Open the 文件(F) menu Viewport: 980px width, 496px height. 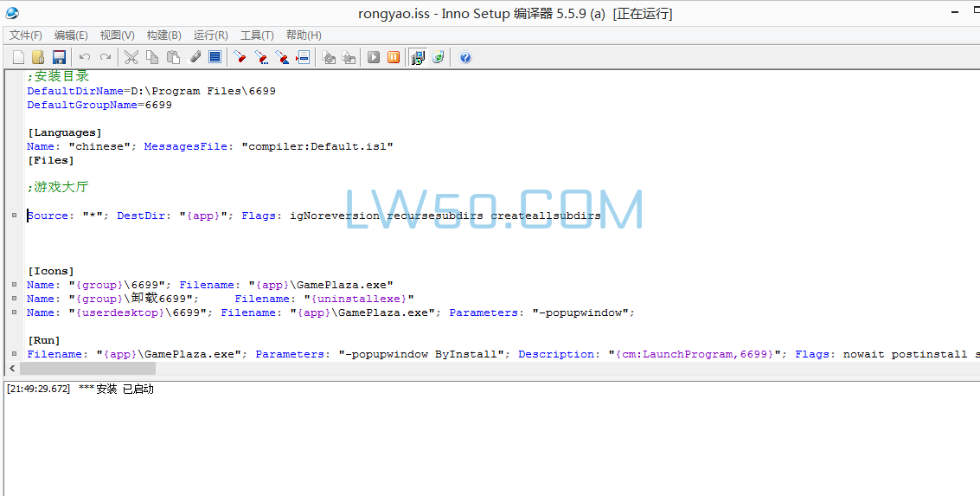pyautogui.click(x=26, y=35)
